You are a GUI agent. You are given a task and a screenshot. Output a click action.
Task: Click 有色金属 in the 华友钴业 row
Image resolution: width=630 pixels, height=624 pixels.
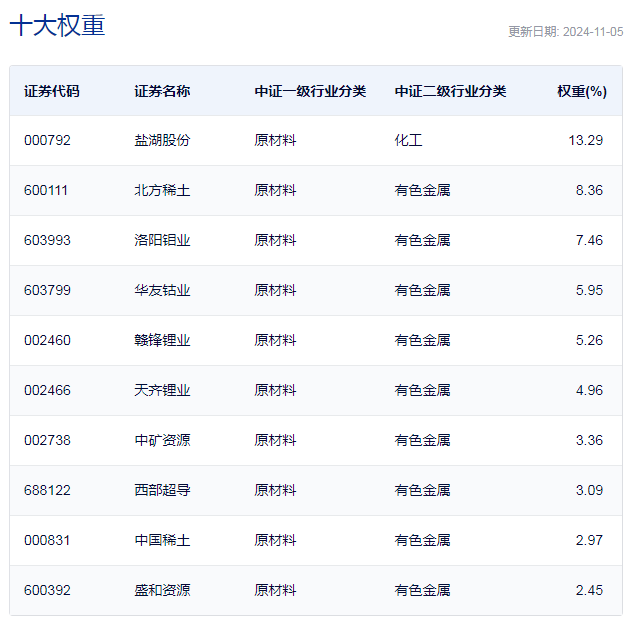422,290
